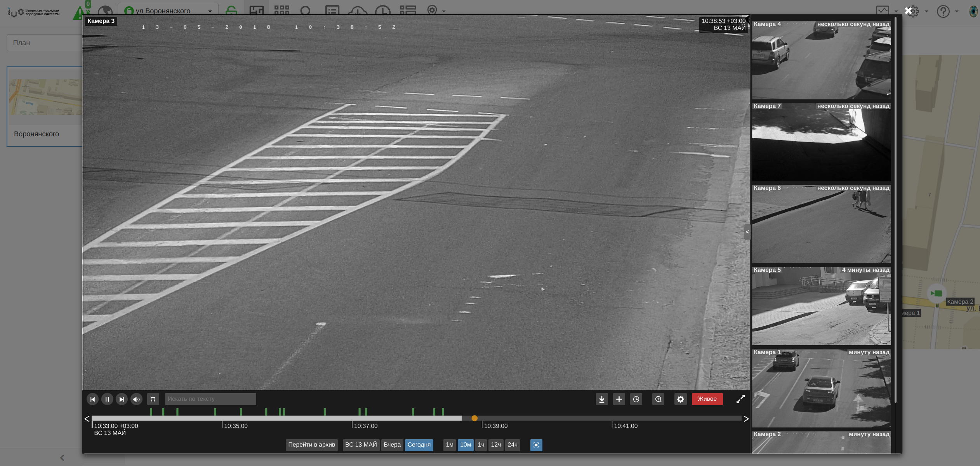The width and height of the screenshot is (980, 466).
Task: Click the plus add icon in player
Action: [619, 399]
